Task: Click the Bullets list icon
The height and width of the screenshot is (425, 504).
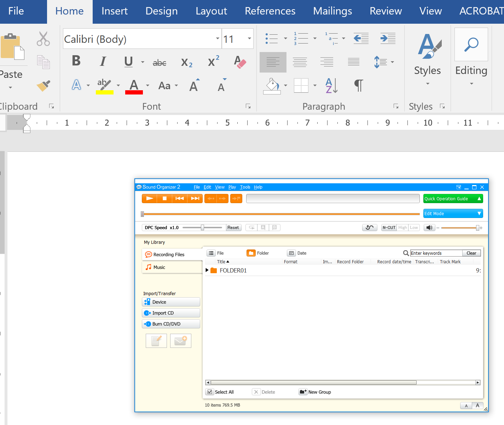Action: 272,38
